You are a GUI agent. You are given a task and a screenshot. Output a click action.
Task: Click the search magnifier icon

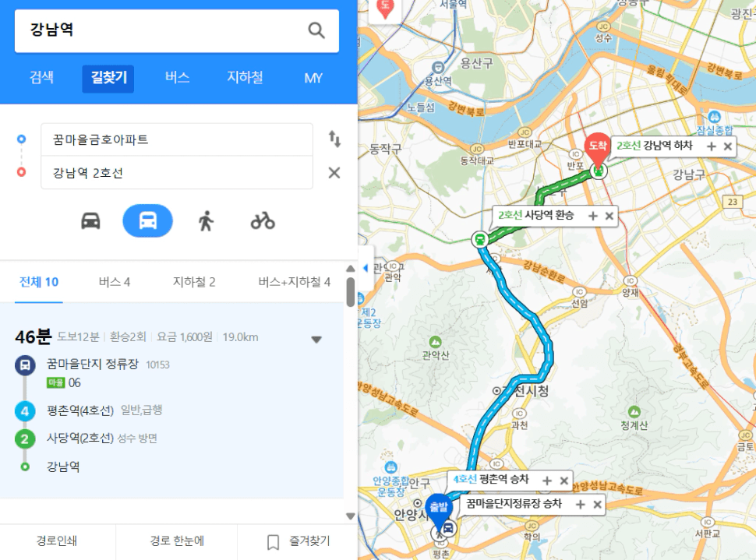(x=316, y=30)
